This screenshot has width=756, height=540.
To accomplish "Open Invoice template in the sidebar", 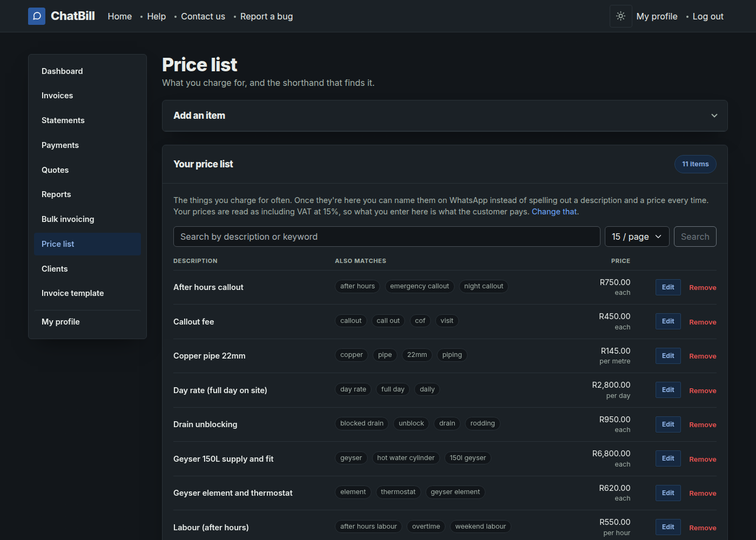I will [87, 293].
